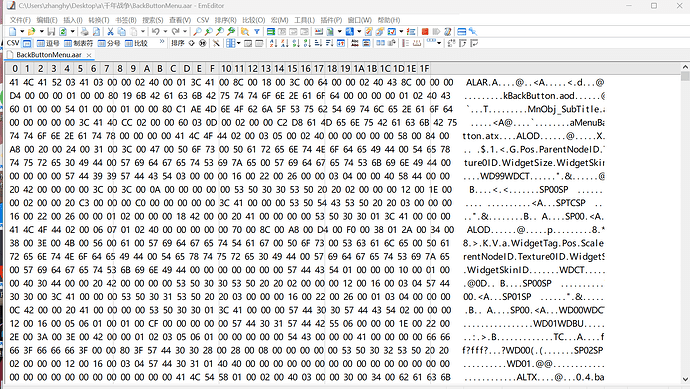Open the 工具(L) menu

(305, 20)
